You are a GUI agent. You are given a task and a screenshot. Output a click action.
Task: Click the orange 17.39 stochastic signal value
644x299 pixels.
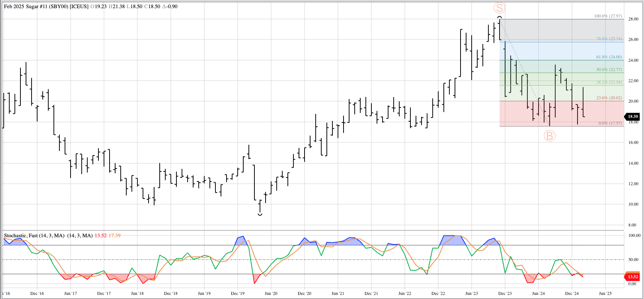114,235
